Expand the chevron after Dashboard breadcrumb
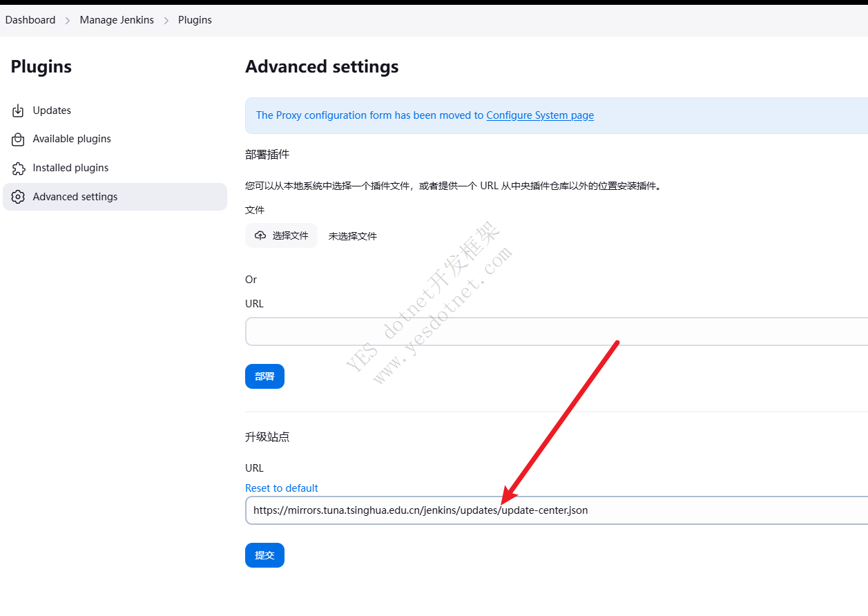 pos(68,21)
